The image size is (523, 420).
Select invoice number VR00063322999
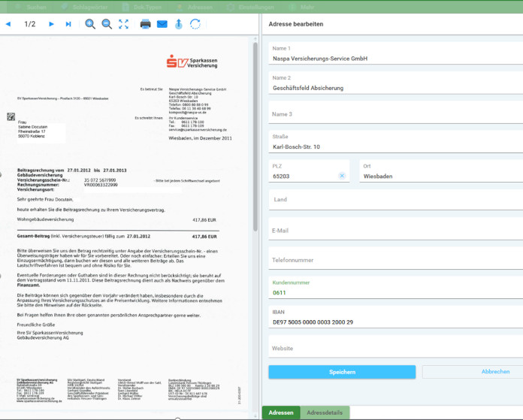[x=101, y=185]
